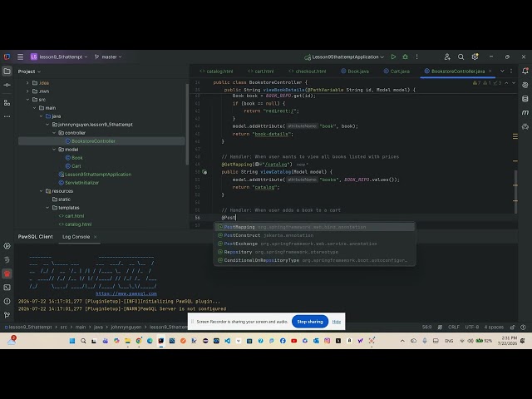Switch to Book.java tab
Viewport: 532px width, 399px height.
tap(355, 71)
